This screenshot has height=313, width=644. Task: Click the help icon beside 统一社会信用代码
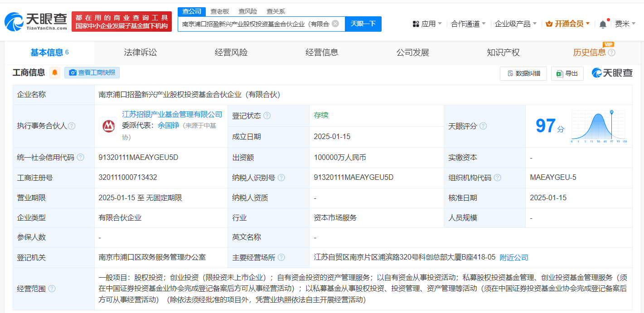[x=80, y=158]
